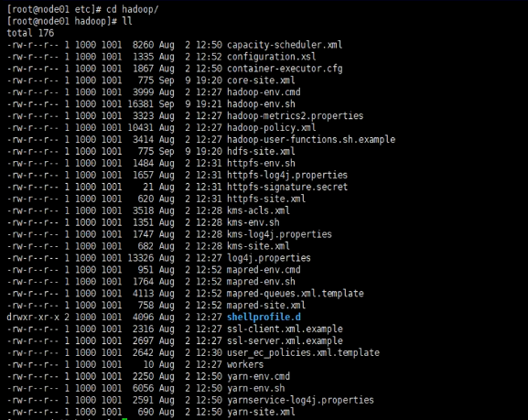Click the green cursor at the prompt

point(124,419)
